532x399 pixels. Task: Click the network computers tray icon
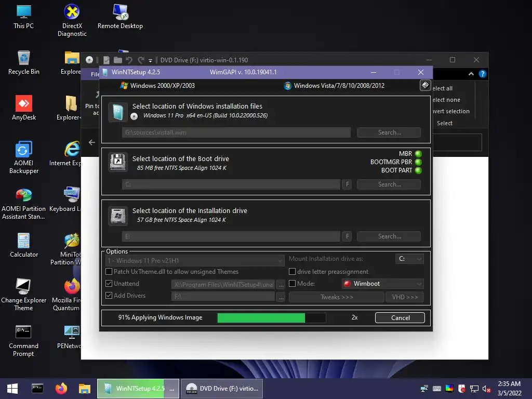424,389
